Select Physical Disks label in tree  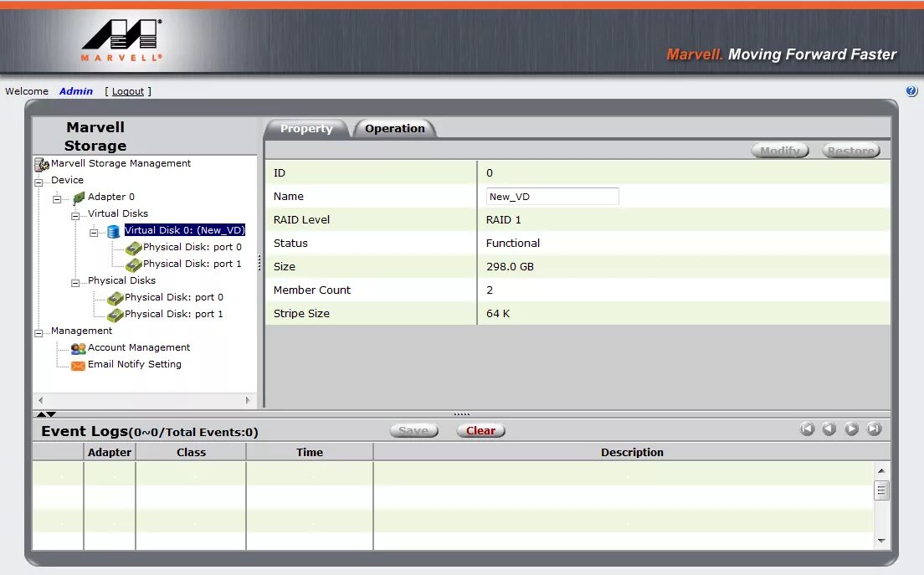click(121, 280)
